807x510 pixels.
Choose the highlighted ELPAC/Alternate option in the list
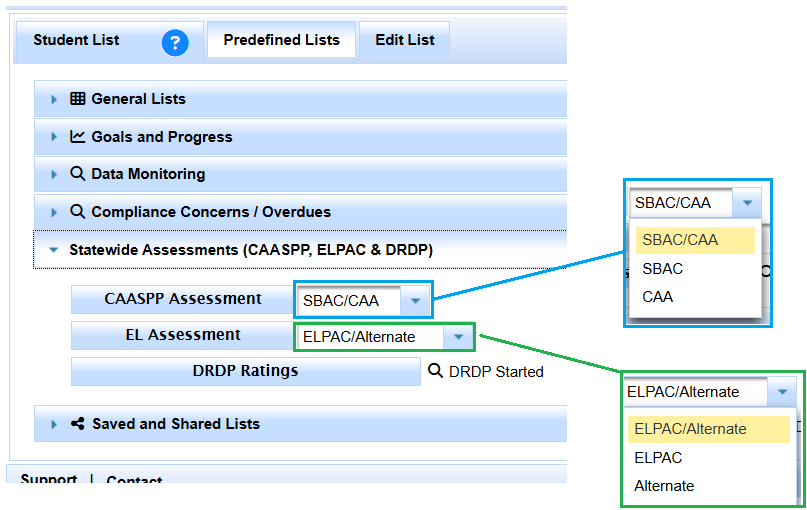709,429
